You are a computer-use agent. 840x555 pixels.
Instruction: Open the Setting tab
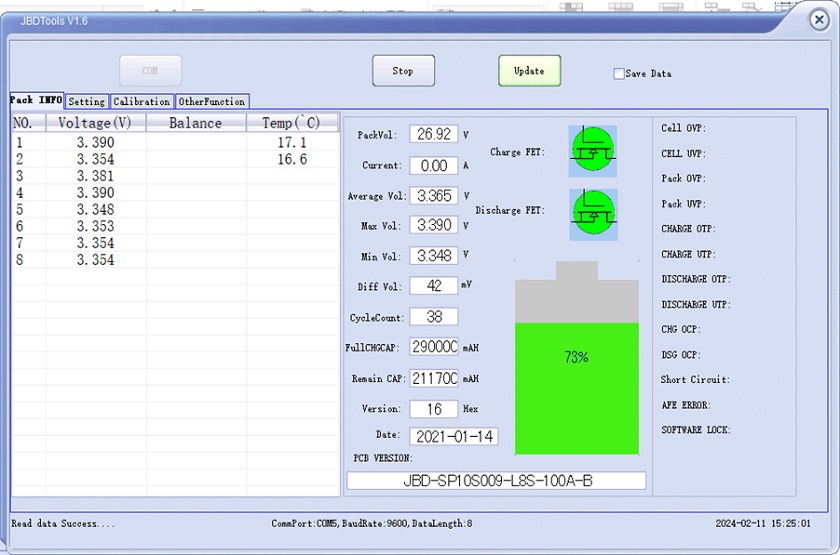pyautogui.click(x=87, y=101)
